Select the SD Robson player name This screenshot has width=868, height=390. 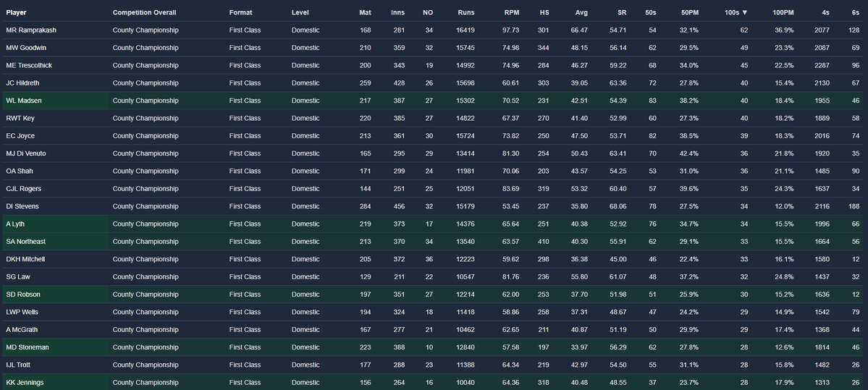22,294
